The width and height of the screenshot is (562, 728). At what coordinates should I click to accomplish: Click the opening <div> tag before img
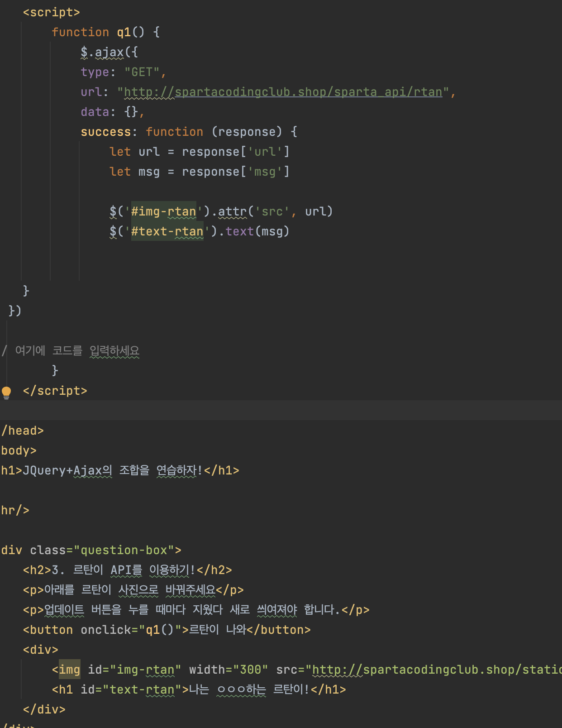(41, 650)
